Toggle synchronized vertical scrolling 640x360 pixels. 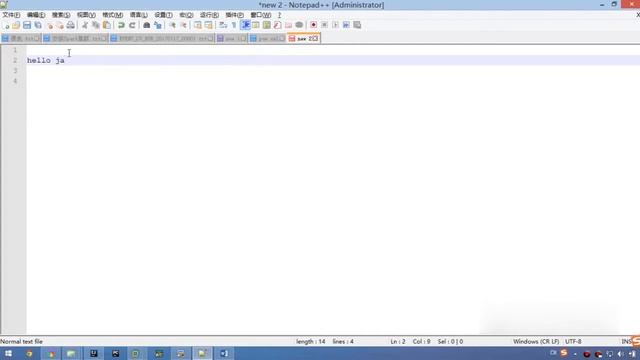tap(198, 25)
